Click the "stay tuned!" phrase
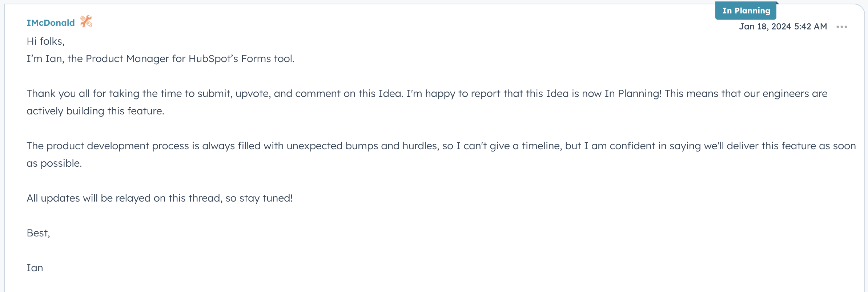Viewport: 868px width, 292px height. (266, 198)
